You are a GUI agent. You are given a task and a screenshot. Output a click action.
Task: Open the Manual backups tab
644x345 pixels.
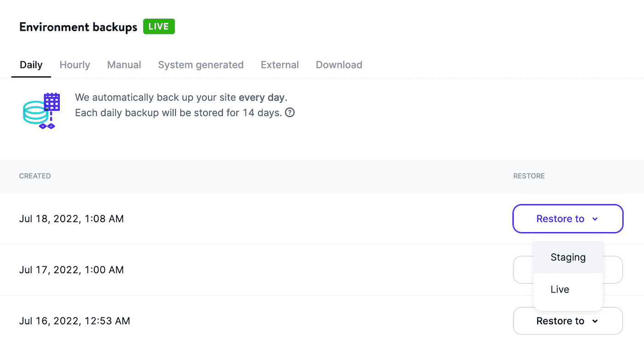tap(124, 65)
